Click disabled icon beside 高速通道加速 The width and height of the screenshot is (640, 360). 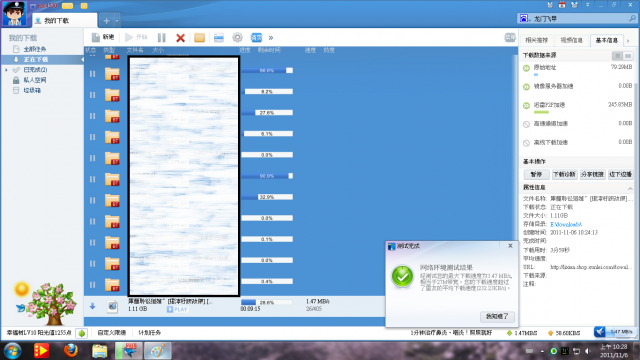527,124
